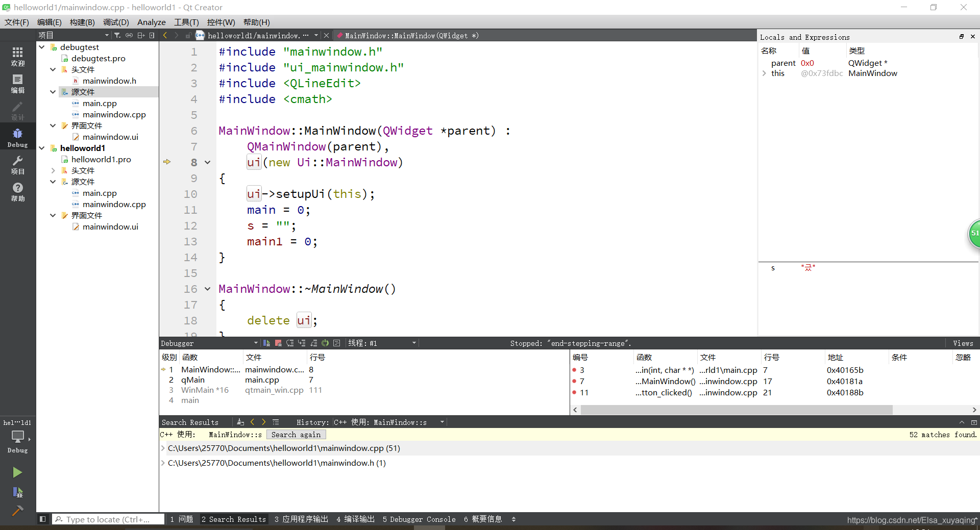Collapse the helloworld1 project node

coord(42,148)
